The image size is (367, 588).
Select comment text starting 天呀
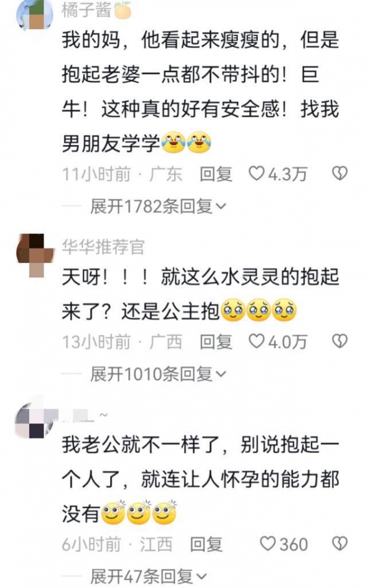(201, 294)
